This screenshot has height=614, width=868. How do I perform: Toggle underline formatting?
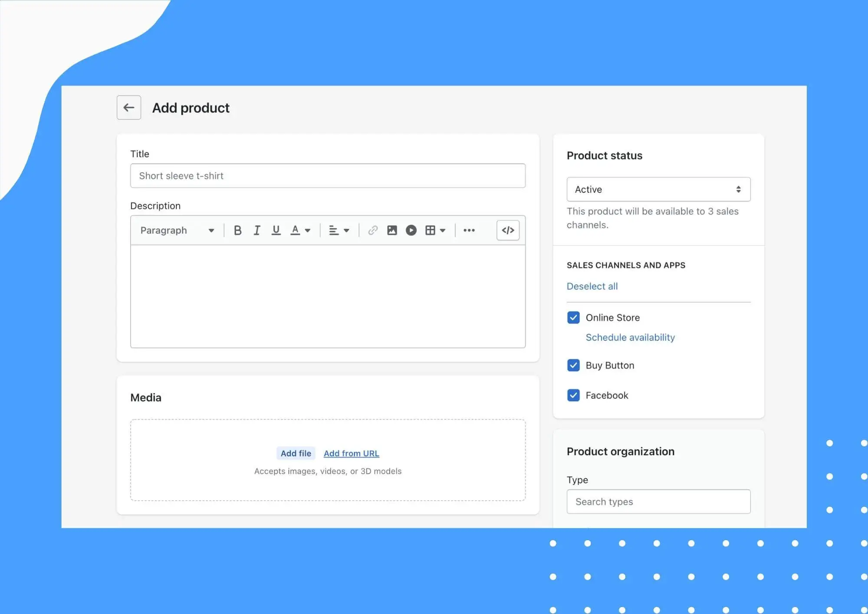(276, 230)
